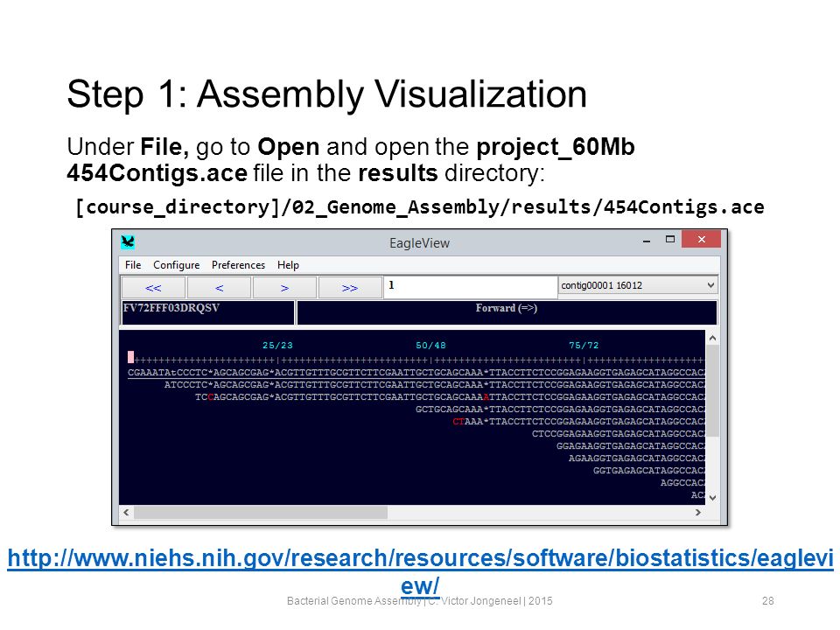Open the Help menu
840x630 pixels.
(288, 265)
